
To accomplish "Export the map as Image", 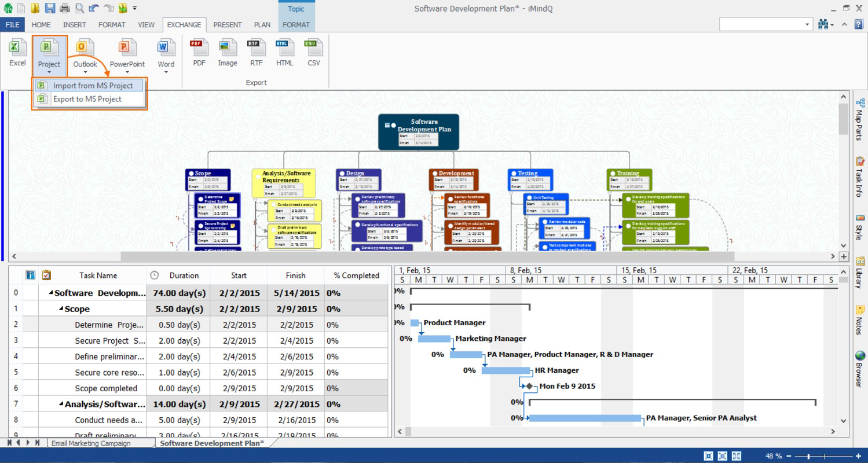I will (228, 54).
